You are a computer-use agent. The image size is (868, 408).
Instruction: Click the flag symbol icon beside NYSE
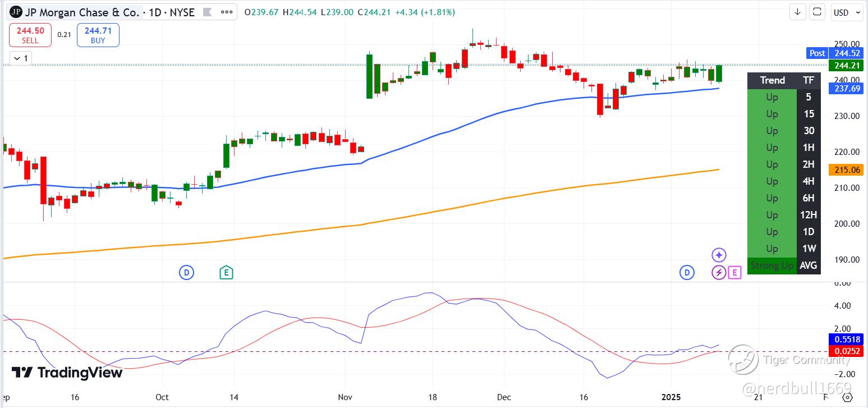(207, 12)
